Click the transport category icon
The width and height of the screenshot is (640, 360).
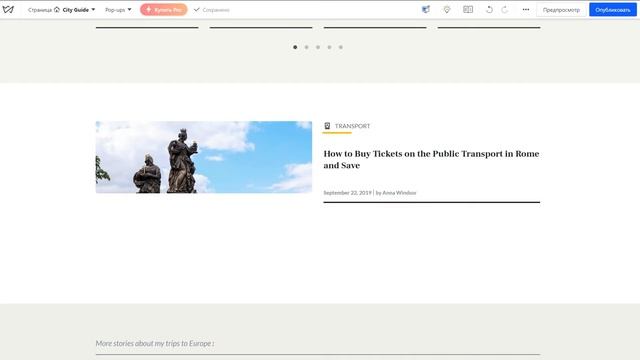(327, 126)
